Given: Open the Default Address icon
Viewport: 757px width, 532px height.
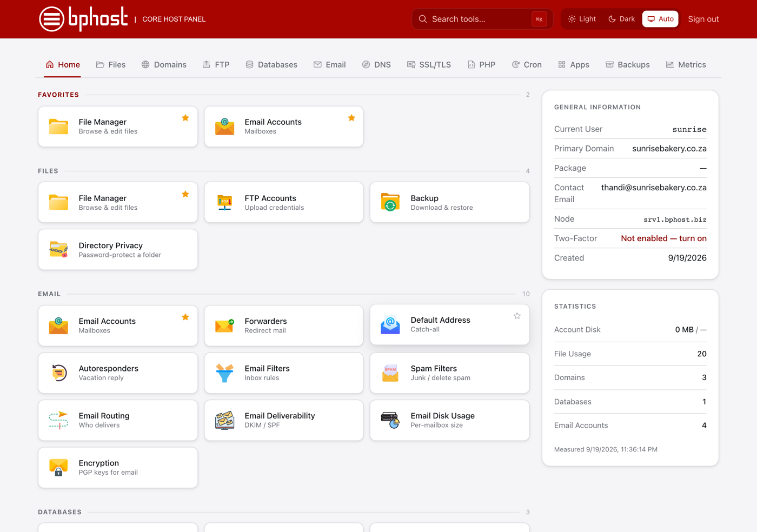Looking at the screenshot, I should point(390,324).
